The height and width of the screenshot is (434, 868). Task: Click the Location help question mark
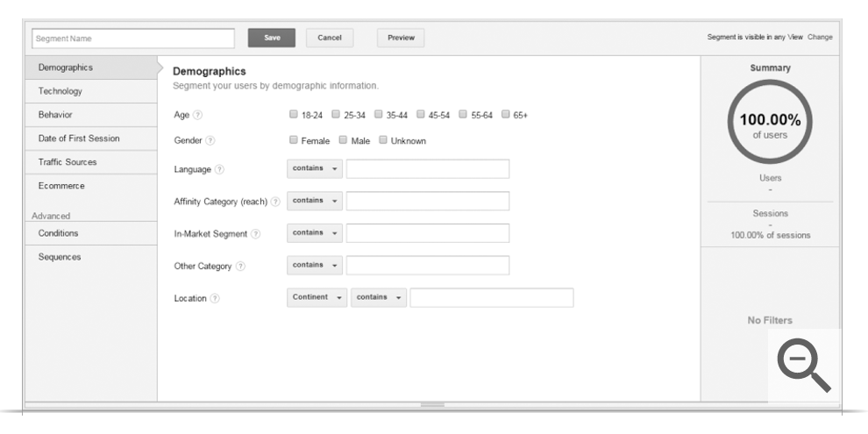click(x=215, y=298)
